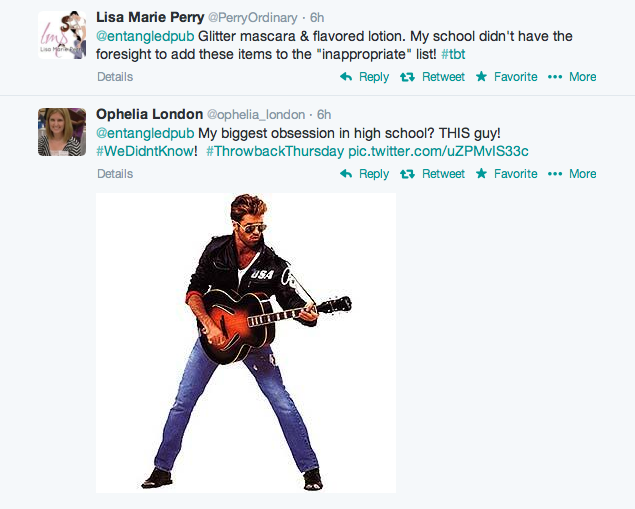Open the pic.twitter.com/uZPMvIS33c link
The height and width of the screenshot is (509, 635).
438,150
